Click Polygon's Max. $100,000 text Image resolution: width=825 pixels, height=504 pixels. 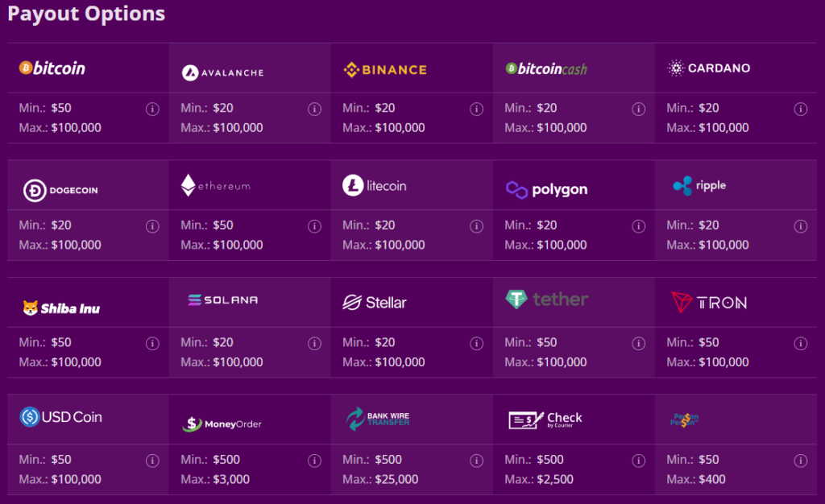pos(545,245)
